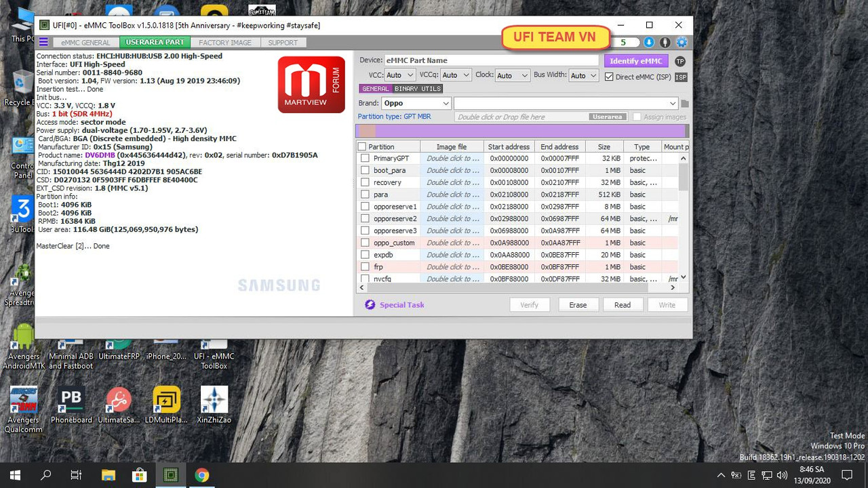Open Google Chrome from taskbar
The image size is (868, 488).
pos(202,474)
